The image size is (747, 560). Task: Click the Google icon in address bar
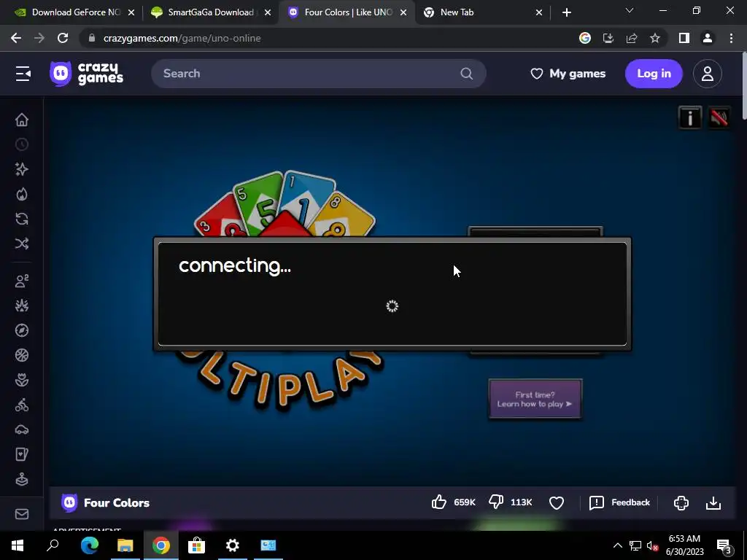tap(585, 38)
